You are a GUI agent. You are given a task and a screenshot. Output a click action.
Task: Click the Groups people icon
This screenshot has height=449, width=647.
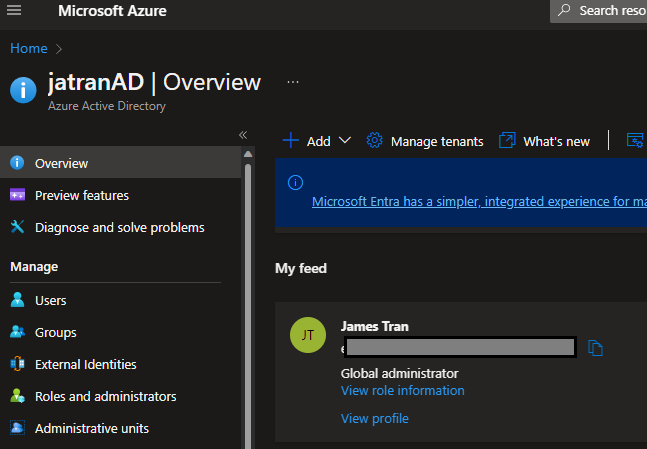coord(17,331)
